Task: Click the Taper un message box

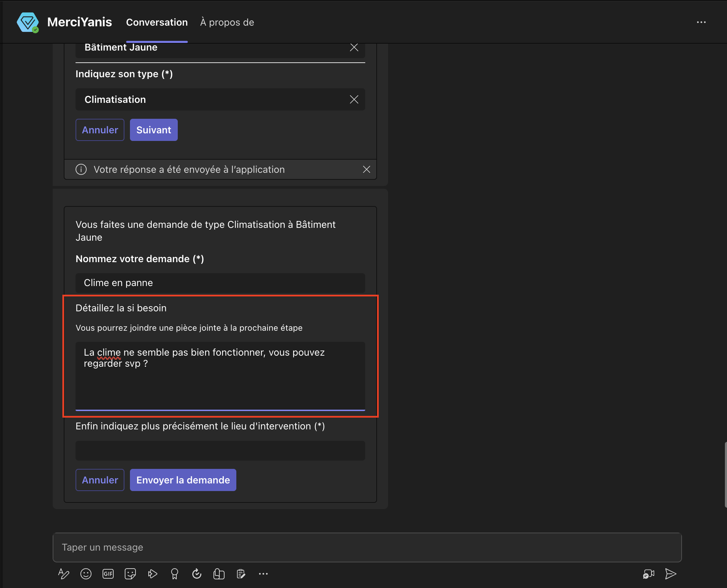Action: coord(367,547)
